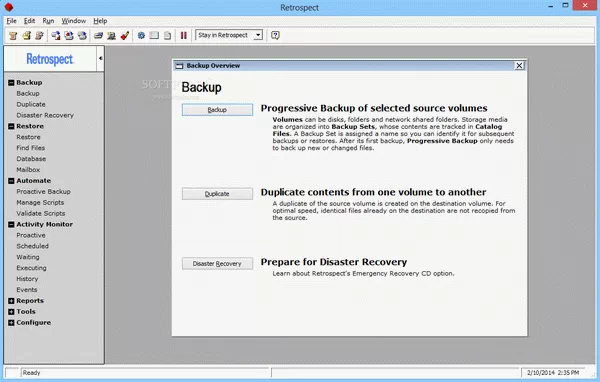Collapse the sidebar with the small arrow
The width and height of the screenshot is (600, 382).
click(100, 58)
